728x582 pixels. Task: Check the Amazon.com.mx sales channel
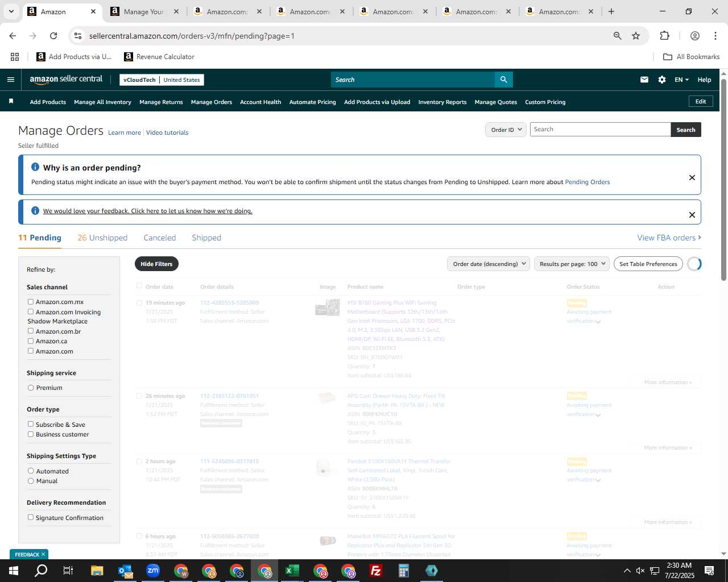tap(31, 302)
